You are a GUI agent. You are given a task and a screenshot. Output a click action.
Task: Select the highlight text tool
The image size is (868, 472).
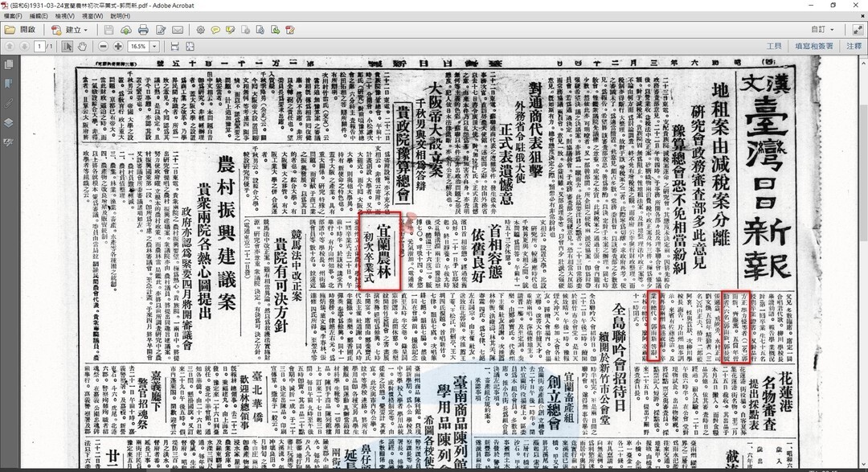tap(231, 30)
